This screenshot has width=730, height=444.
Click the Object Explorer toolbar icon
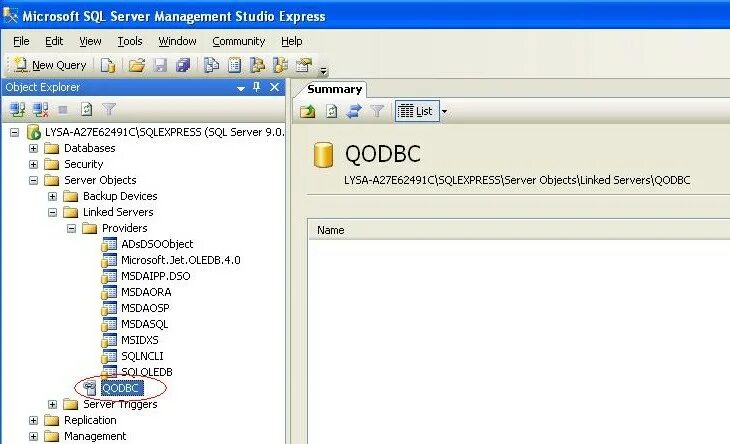[x=257, y=65]
